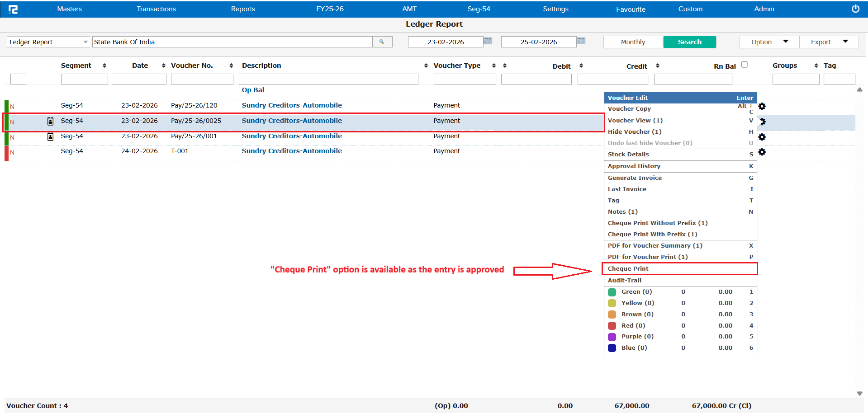Click the app logo home icon
The width and height of the screenshot is (868, 413).
(13, 9)
